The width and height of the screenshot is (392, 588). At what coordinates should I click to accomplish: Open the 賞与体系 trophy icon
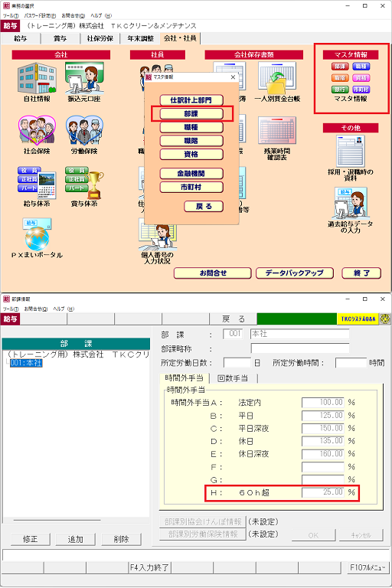84,183
